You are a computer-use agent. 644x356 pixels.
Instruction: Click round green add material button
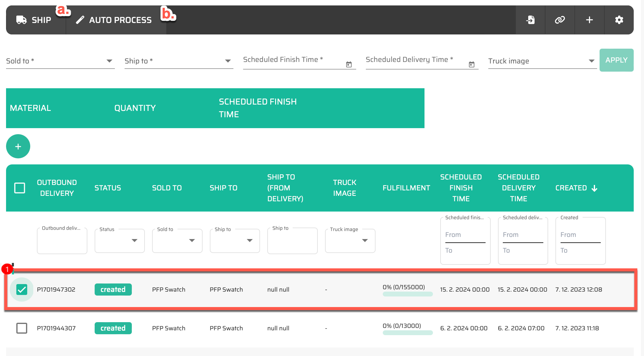(18, 146)
